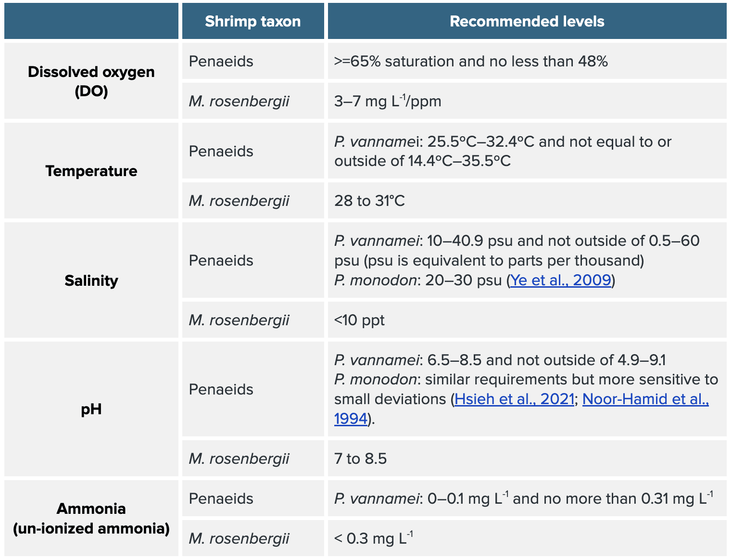Select the Ammonia (un-ionized ammonia) row label
The width and height of the screenshot is (732, 560).
coord(91,518)
